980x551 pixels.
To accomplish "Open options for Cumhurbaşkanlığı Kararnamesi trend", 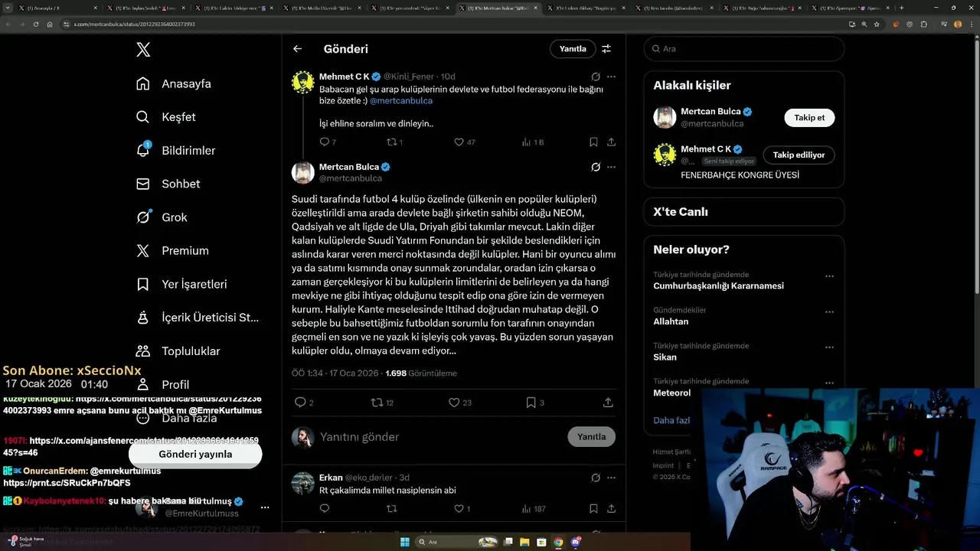I will [x=829, y=276].
